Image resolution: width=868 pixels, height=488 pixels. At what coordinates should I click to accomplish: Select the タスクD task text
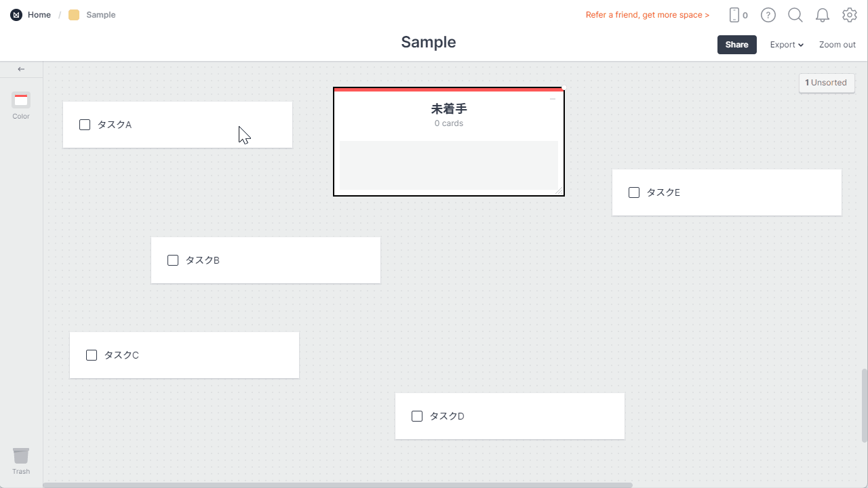click(447, 416)
